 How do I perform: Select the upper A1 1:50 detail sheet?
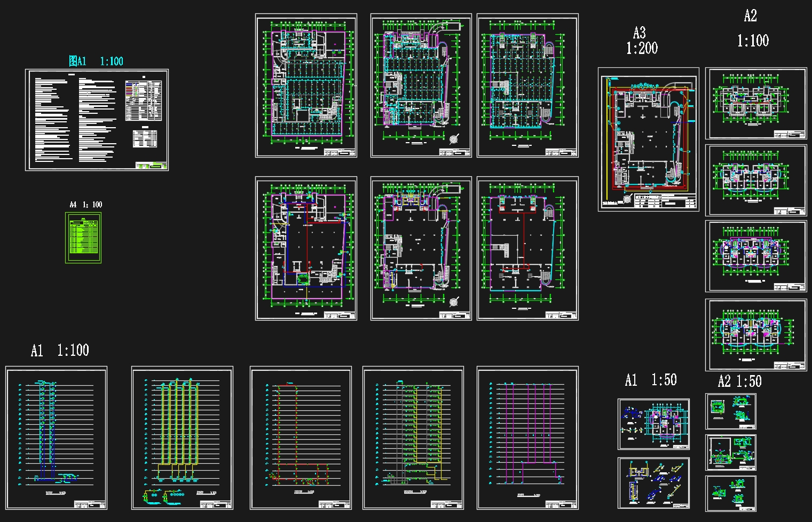[653, 424]
